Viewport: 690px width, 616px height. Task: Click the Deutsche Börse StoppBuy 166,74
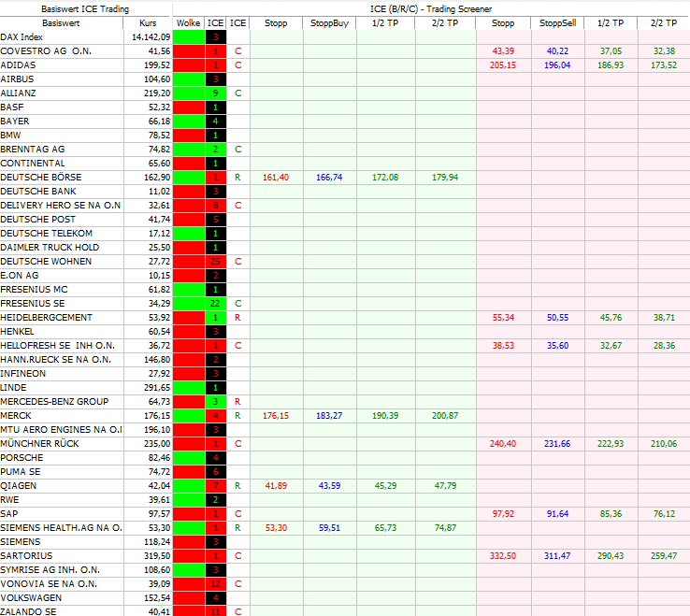[x=329, y=178]
